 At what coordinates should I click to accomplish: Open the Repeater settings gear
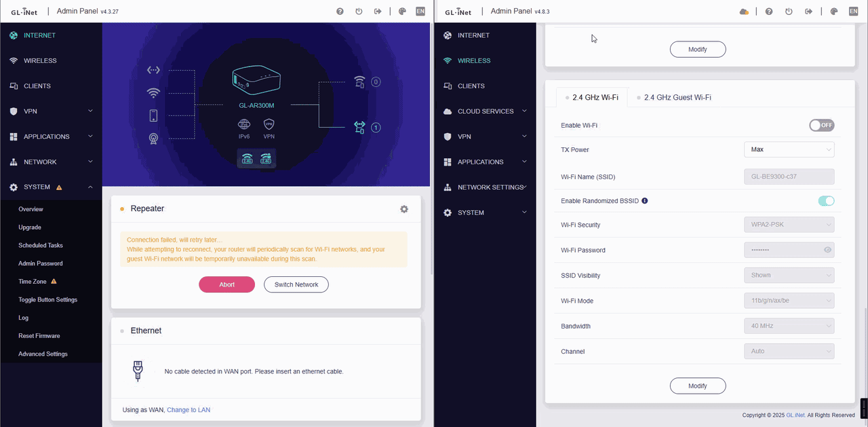point(404,209)
